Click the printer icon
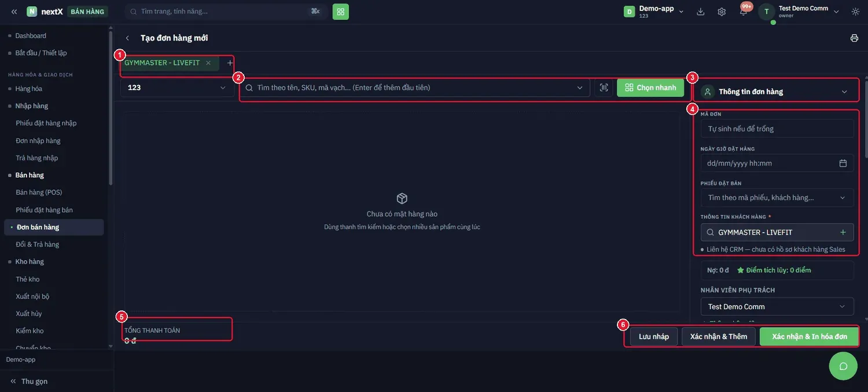This screenshot has width=868, height=392. coord(854,38)
